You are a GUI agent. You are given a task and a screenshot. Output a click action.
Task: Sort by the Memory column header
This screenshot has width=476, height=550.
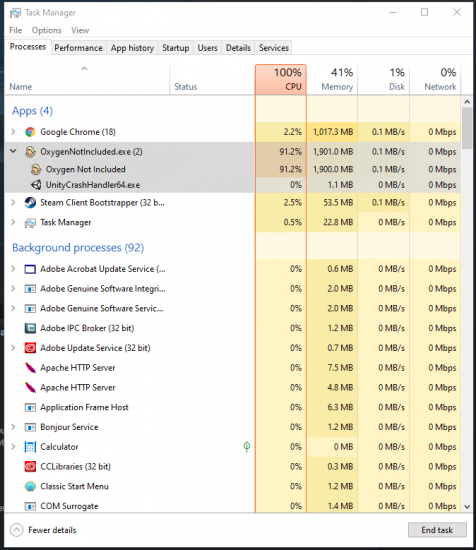(332, 80)
